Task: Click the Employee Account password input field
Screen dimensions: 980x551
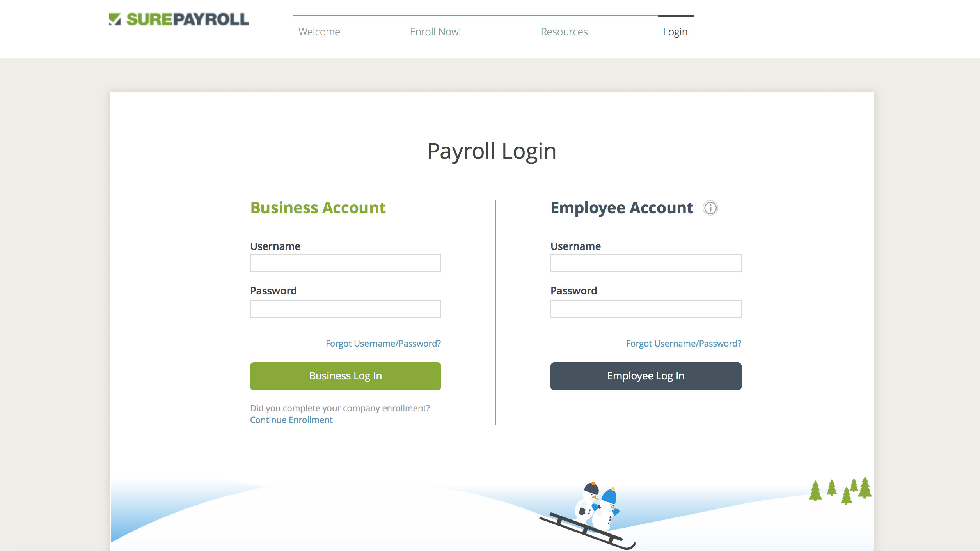Action: (x=646, y=308)
